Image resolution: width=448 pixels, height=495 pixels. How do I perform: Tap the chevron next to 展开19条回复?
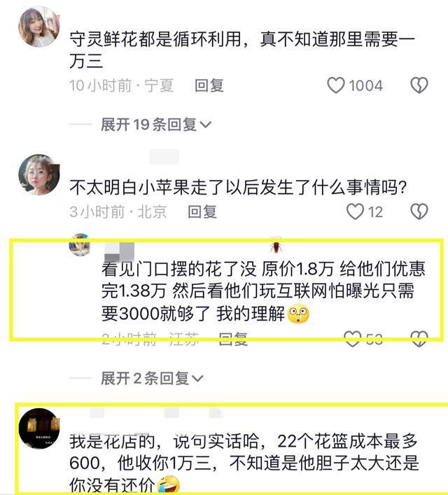point(206,125)
